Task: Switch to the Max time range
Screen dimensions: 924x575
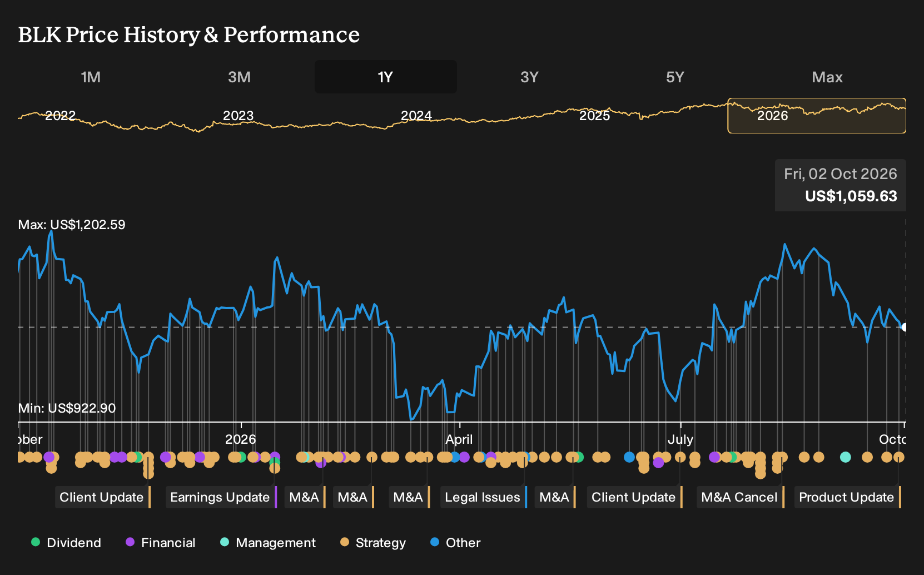Action: click(x=827, y=77)
